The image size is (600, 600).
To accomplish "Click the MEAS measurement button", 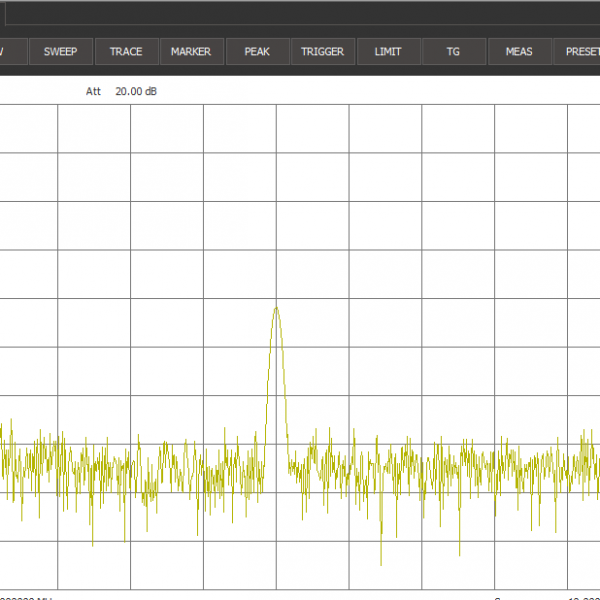I will pyautogui.click(x=519, y=51).
